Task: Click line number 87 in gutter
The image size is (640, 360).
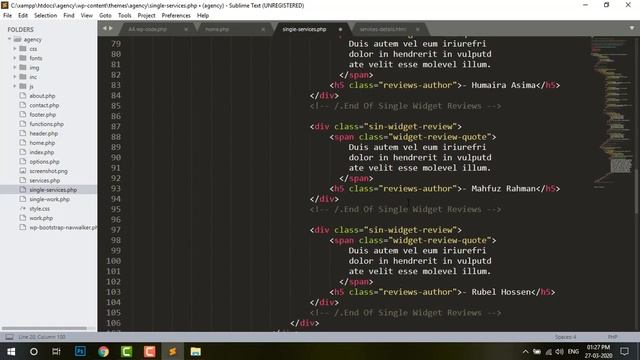Action: pyautogui.click(x=116, y=127)
